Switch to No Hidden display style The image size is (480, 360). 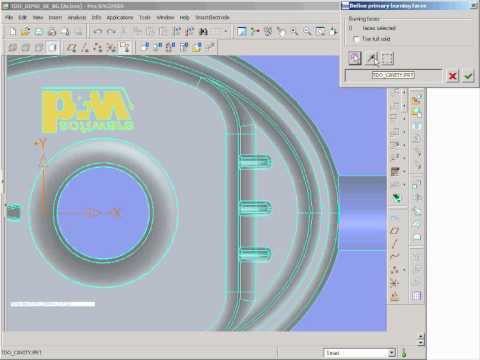click(x=39, y=47)
